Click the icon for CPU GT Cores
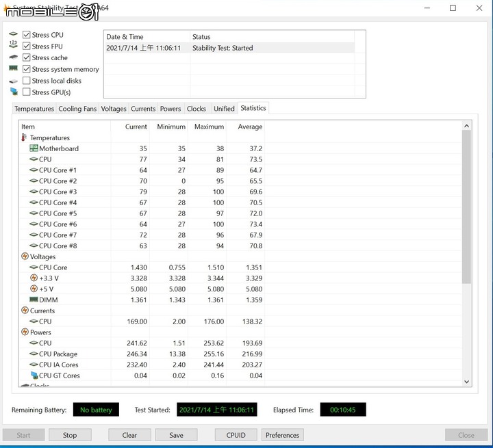Viewport: 493px width, 448px height. point(34,375)
